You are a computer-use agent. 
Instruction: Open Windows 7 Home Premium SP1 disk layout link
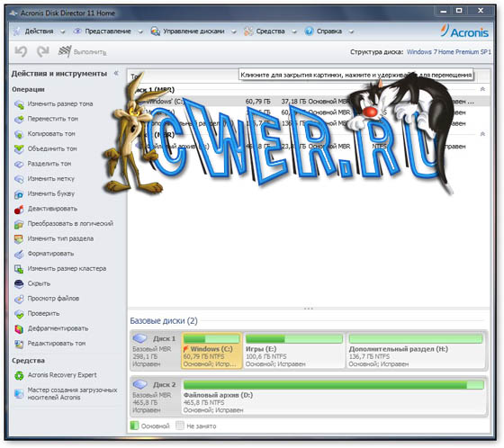(x=449, y=52)
